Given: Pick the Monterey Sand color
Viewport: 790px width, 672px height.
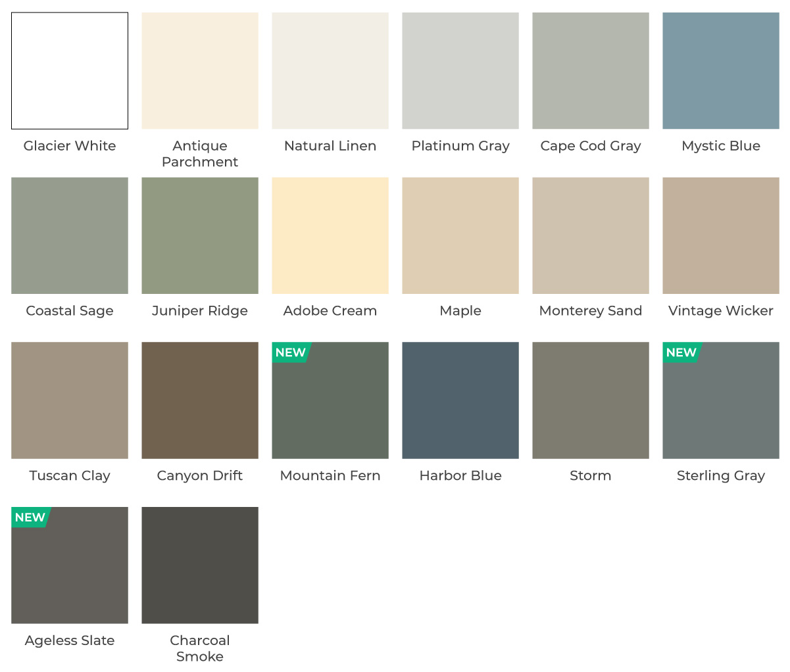Looking at the screenshot, I should coord(590,235).
